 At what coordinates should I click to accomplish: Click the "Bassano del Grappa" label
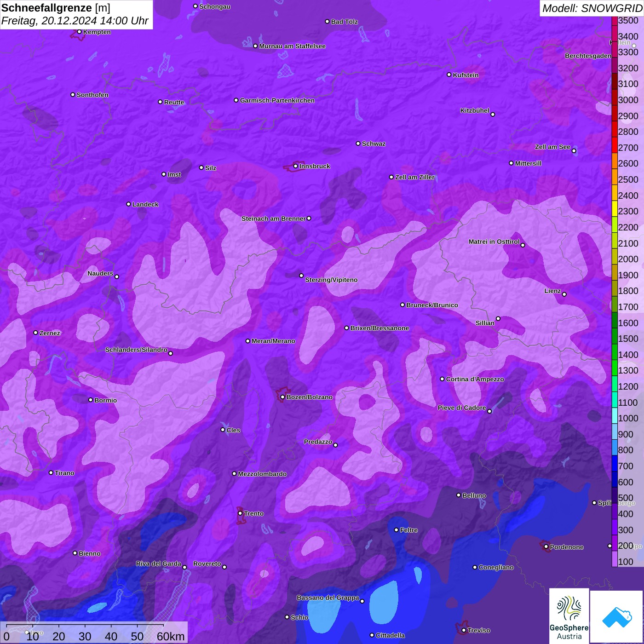pyautogui.click(x=328, y=598)
